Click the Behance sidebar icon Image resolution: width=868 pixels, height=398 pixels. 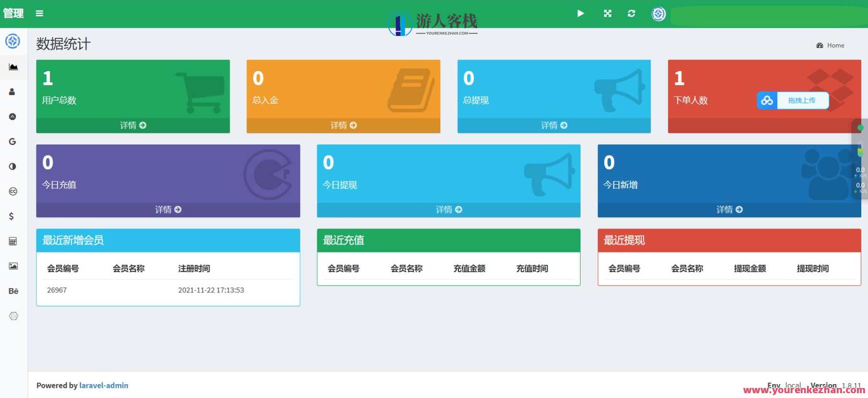click(x=13, y=291)
